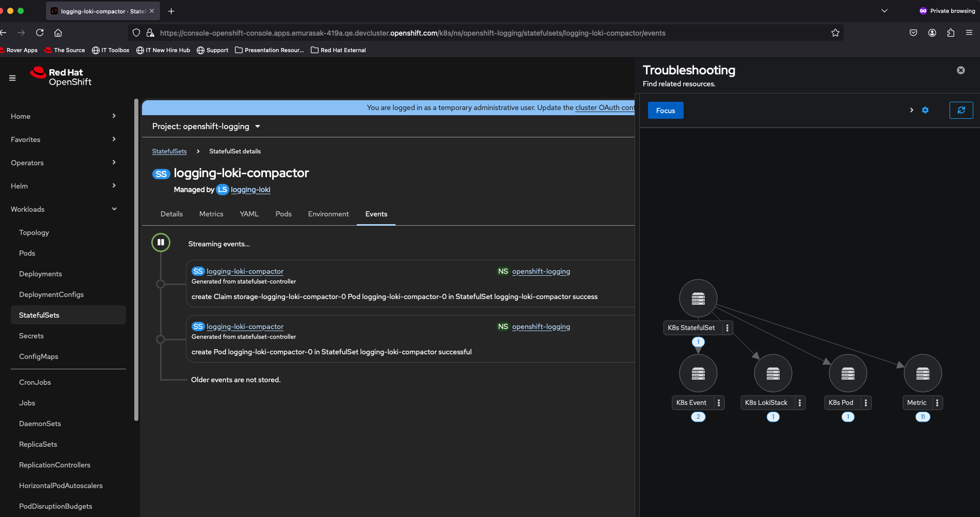Switch to the Details tab
980x517 pixels.
click(x=171, y=214)
